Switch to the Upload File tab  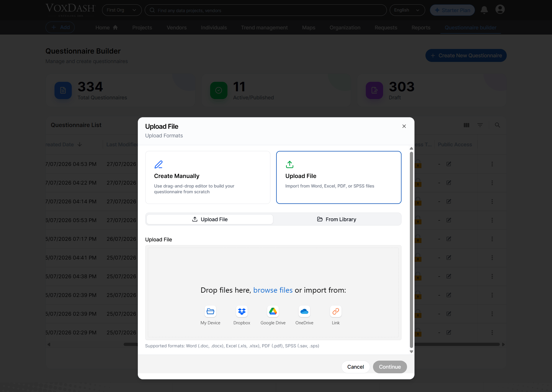(x=210, y=219)
